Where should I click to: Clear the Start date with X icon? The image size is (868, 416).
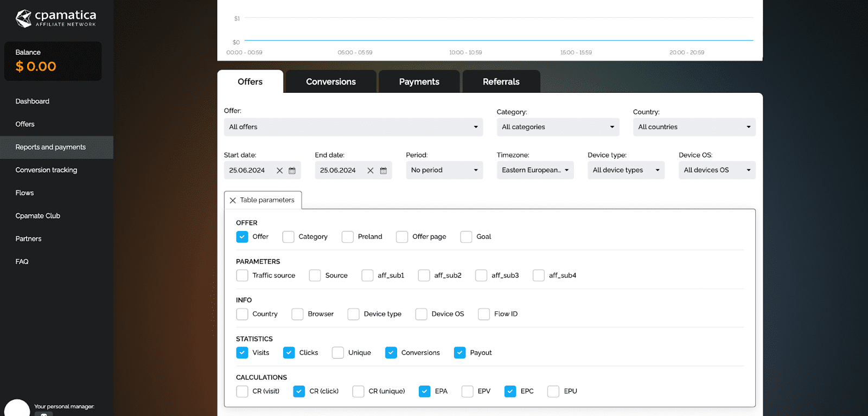[x=279, y=170]
